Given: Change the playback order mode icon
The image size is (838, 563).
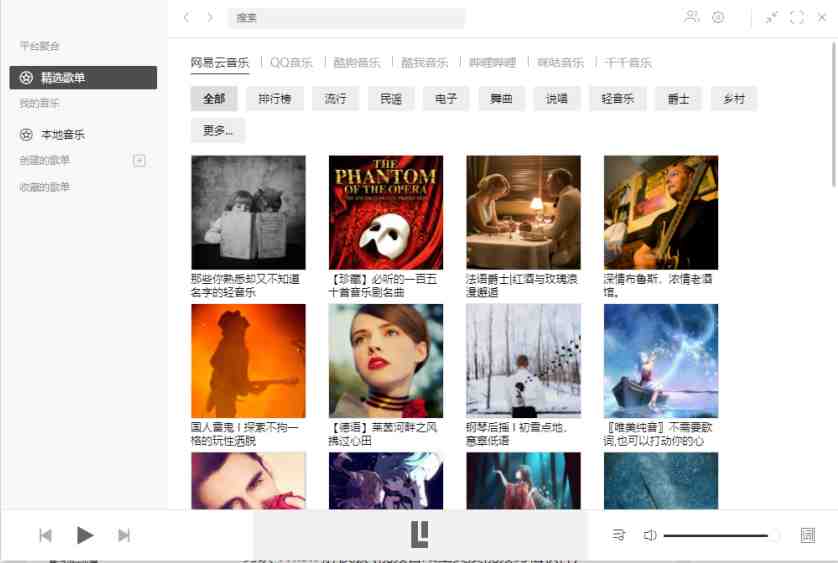Looking at the screenshot, I should pos(619,535).
